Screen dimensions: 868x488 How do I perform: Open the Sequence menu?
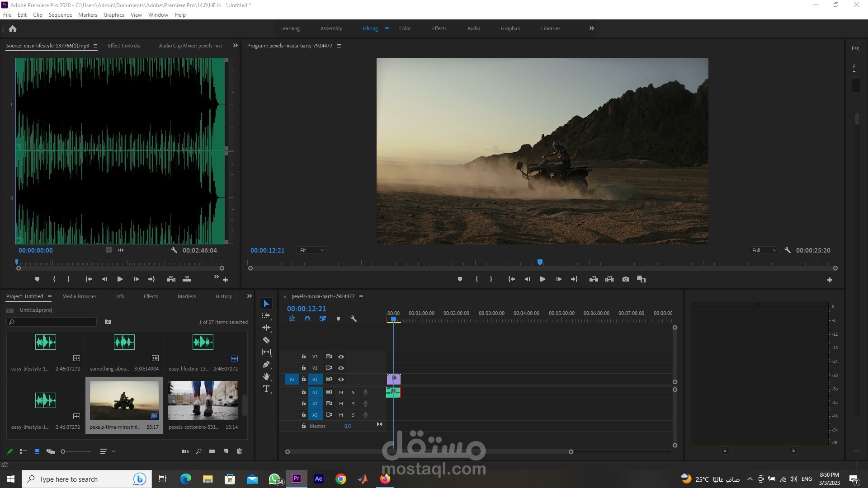pos(60,15)
